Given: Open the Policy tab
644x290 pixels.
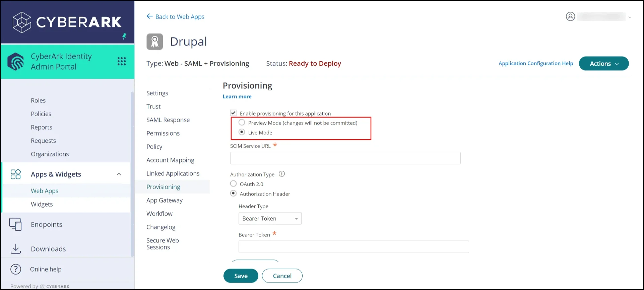Looking at the screenshot, I should (x=154, y=147).
